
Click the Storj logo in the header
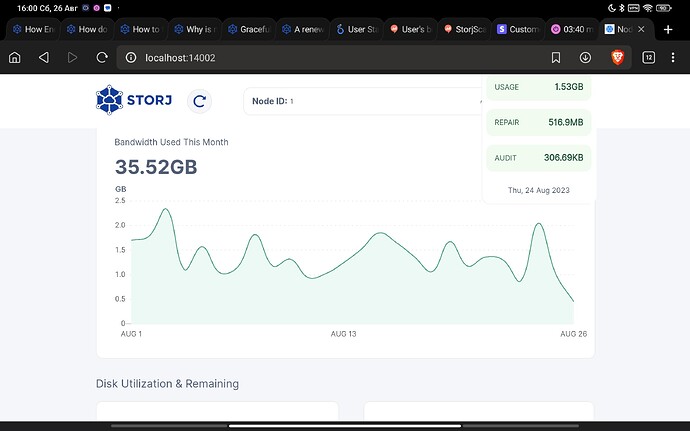click(135, 100)
